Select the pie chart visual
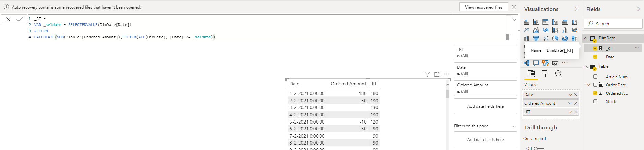This screenshot has width=644, height=150. click(555, 38)
